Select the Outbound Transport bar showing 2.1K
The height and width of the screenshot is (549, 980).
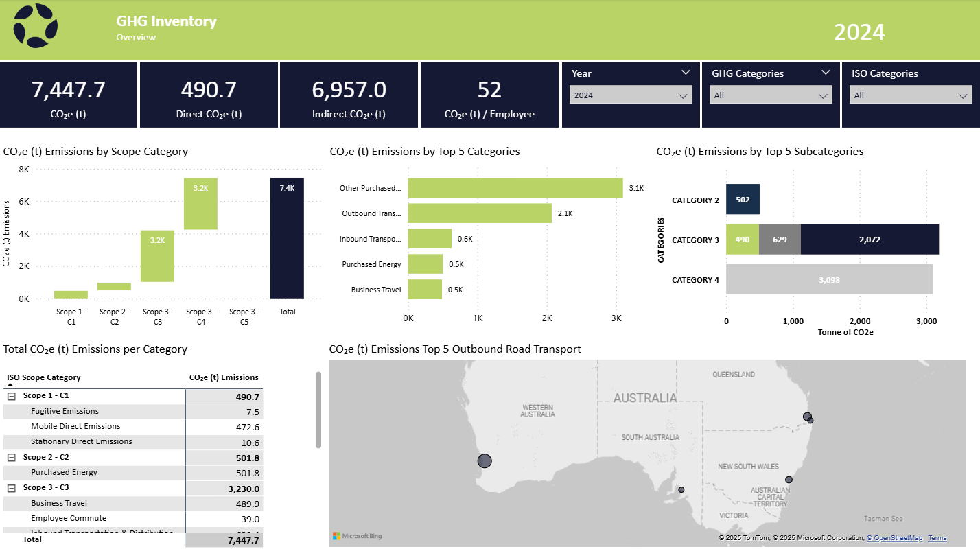(480, 213)
